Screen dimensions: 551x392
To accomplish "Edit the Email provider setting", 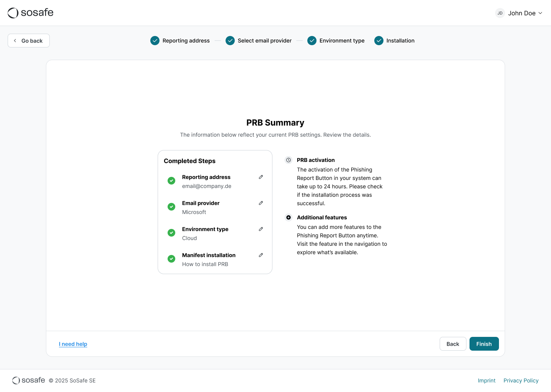I will point(261,203).
